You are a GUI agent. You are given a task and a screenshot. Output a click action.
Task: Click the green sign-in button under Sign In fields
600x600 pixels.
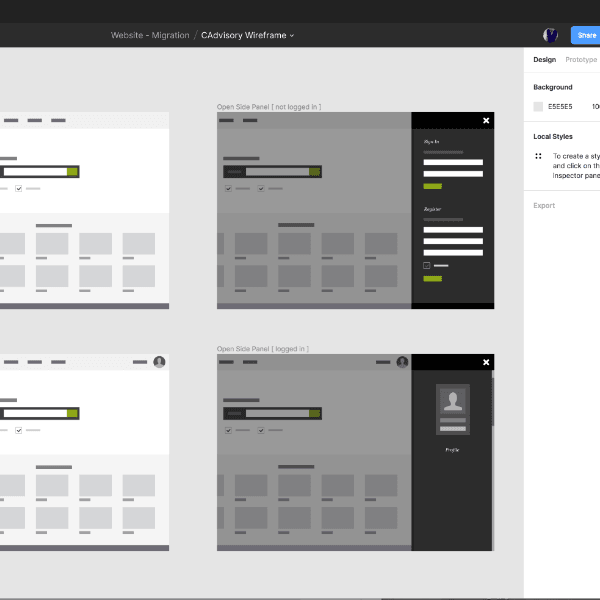(432, 186)
